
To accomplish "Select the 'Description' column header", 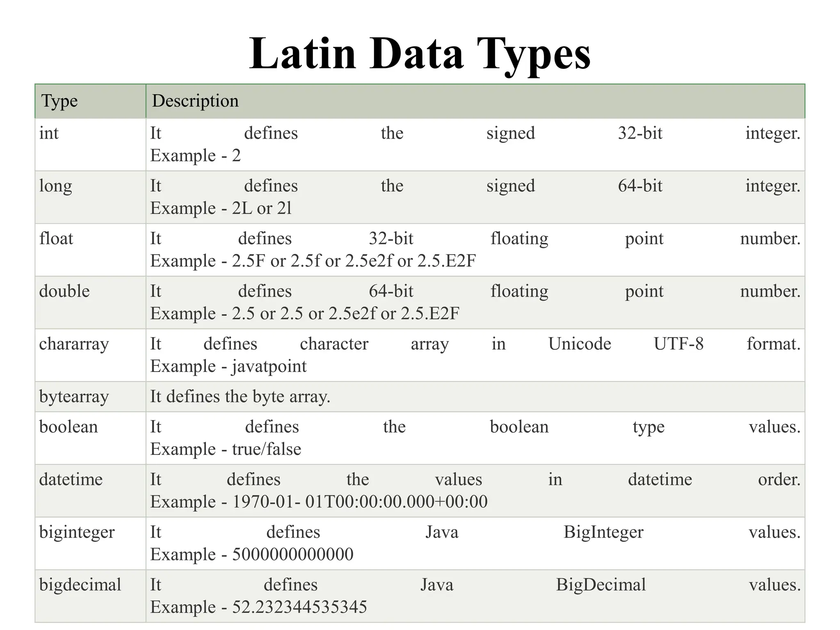I will pyautogui.click(x=475, y=101).
